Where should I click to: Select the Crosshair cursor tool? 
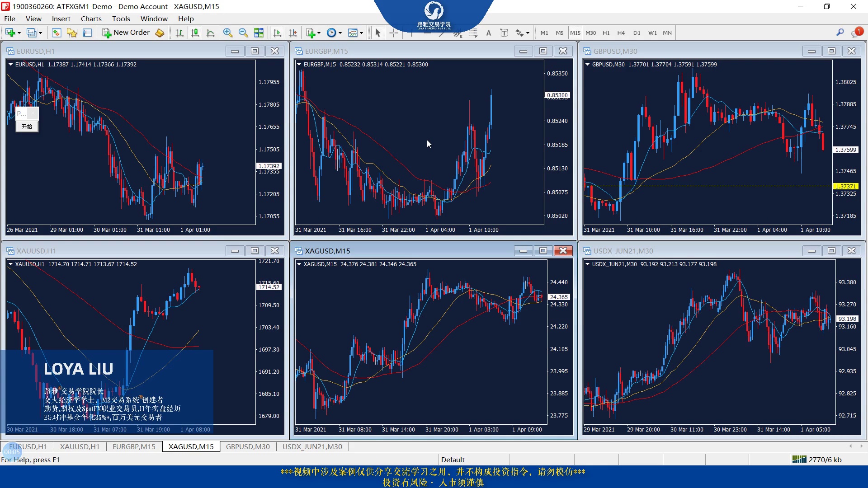click(x=394, y=33)
